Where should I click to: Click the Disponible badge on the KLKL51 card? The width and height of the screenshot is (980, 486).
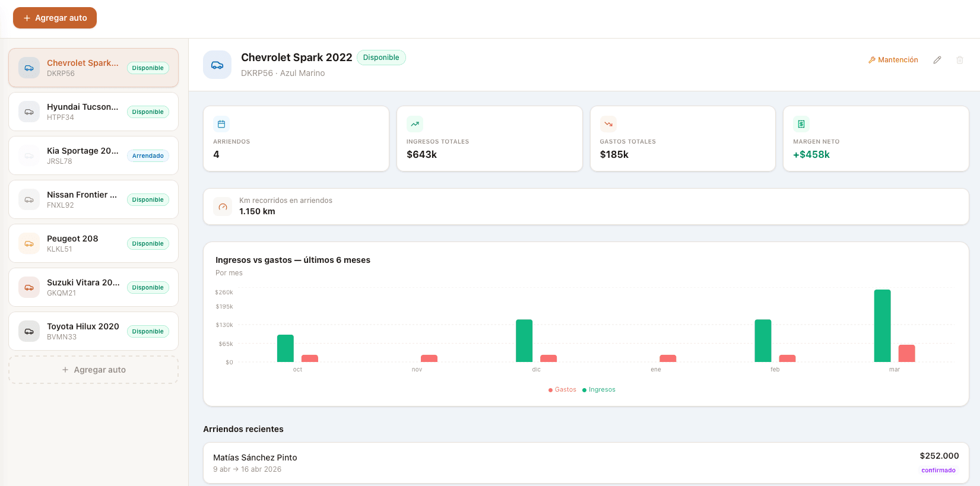click(x=148, y=244)
